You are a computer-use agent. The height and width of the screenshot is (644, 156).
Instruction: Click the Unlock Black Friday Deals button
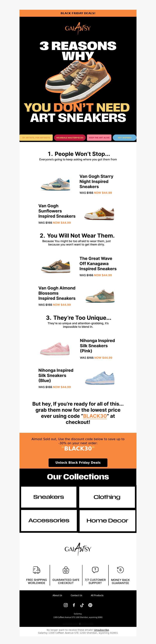point(78,463)
